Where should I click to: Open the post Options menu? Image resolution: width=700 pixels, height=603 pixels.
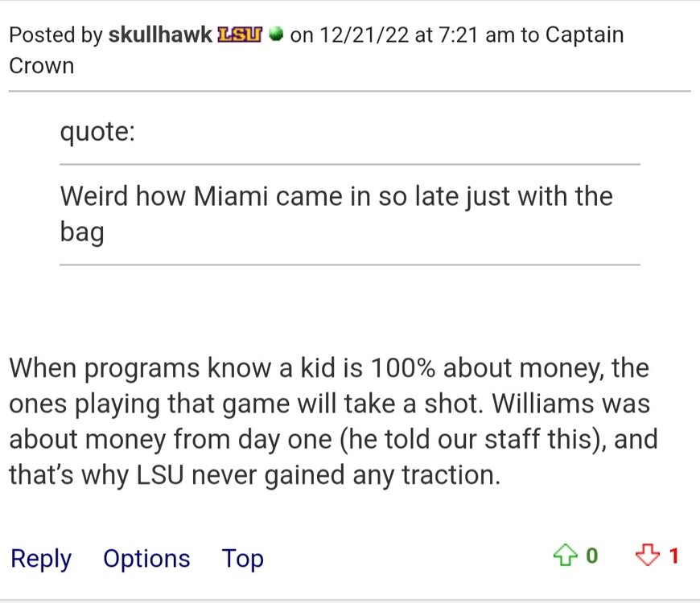click(x=146, y=558)
